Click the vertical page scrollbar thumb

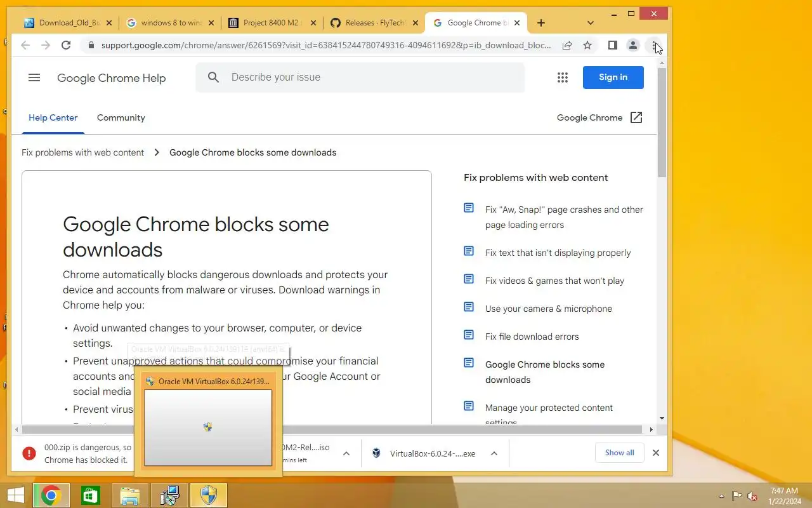point(662,122)
